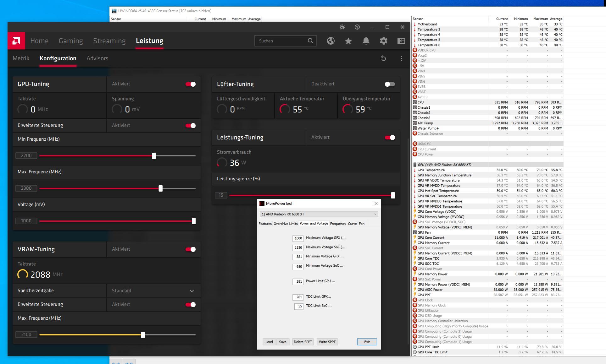Open the Frequency tab in MorePowerTool
The height and width of the screenshot is (364, 606).
coord(338,224)
